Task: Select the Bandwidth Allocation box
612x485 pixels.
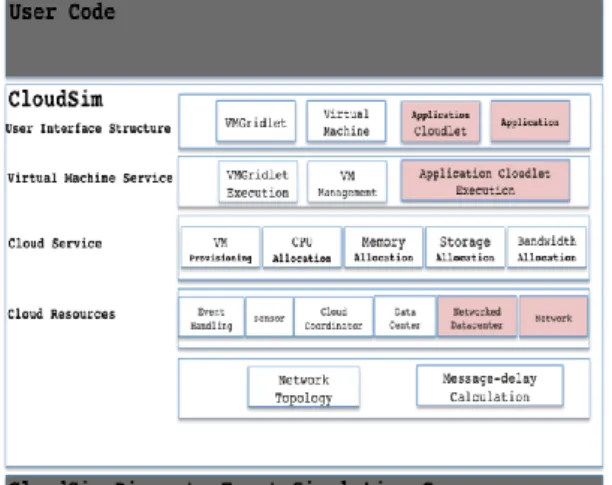Action: pos(547,247)
